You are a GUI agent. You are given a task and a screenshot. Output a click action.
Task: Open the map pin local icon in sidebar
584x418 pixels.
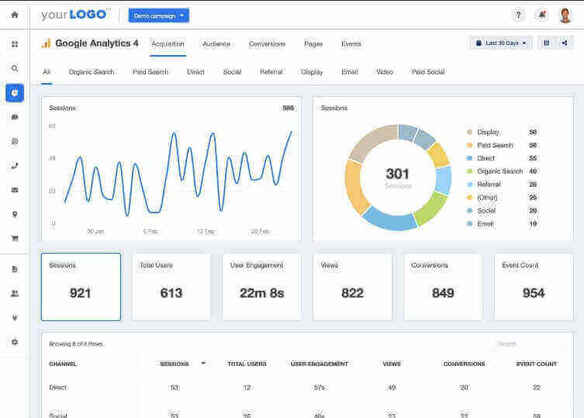(x=15, y=214)
